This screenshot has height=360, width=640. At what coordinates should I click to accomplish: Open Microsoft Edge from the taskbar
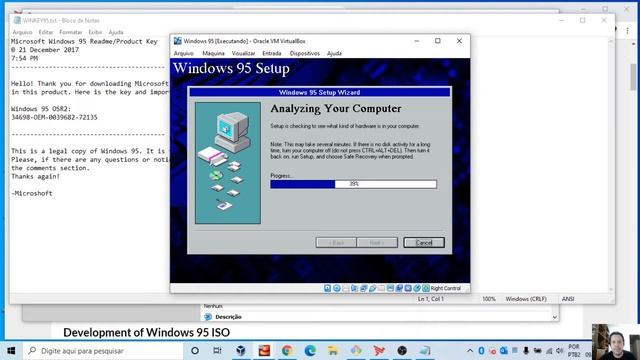(x=310, y=351)
